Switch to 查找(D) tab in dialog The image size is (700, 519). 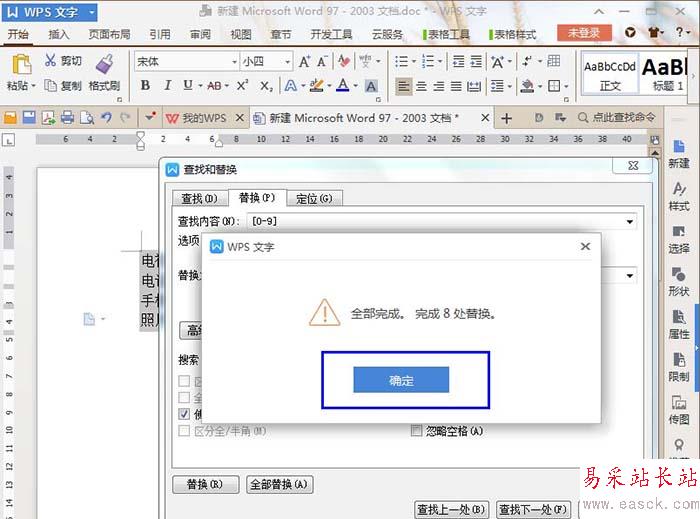tap(200, 198)
